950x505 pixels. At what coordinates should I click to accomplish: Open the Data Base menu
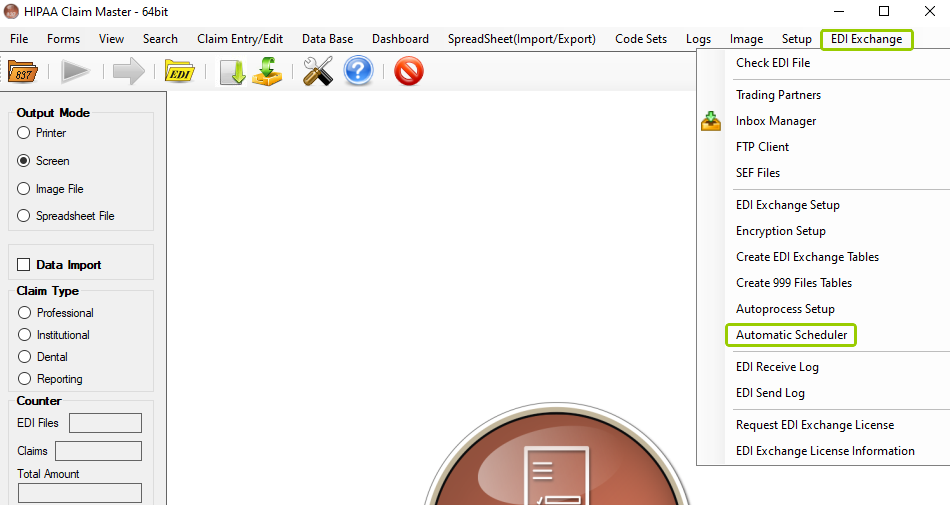327,39
